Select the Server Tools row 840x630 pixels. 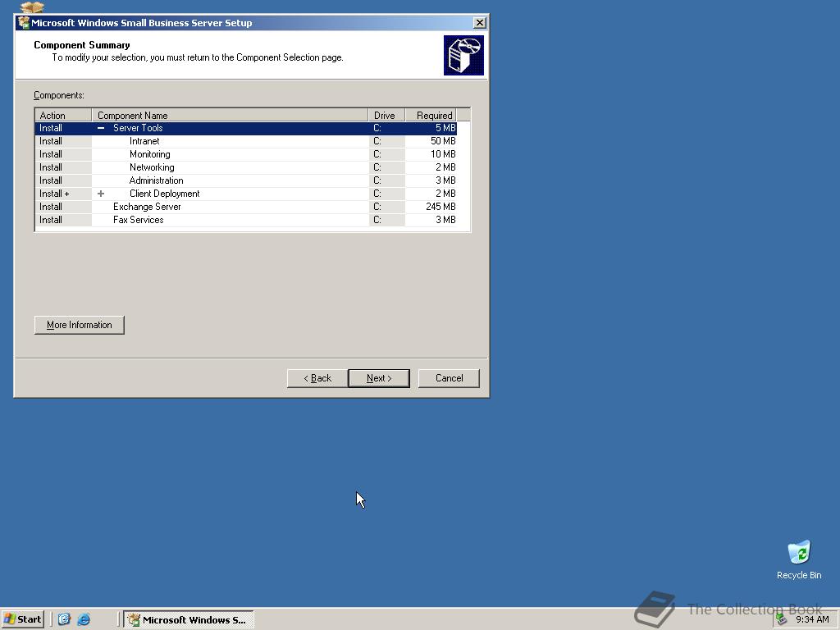pos(246,128)
